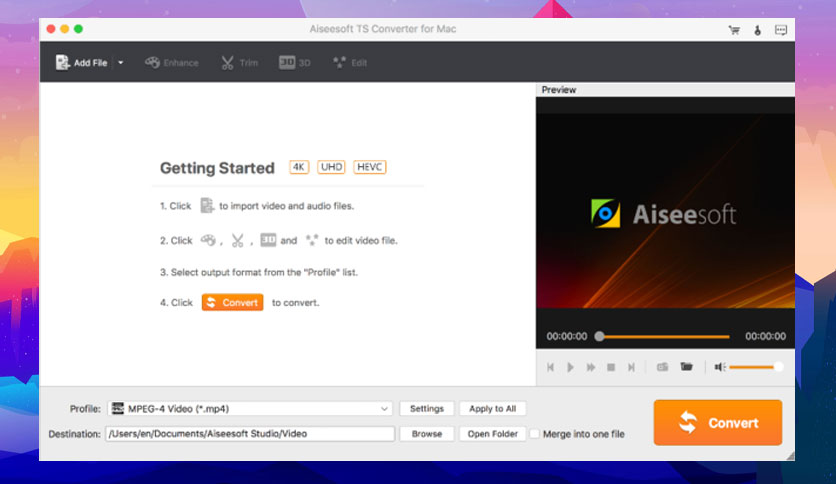Click the Preview panel title

pyautogui.click(x=559, y=90)
